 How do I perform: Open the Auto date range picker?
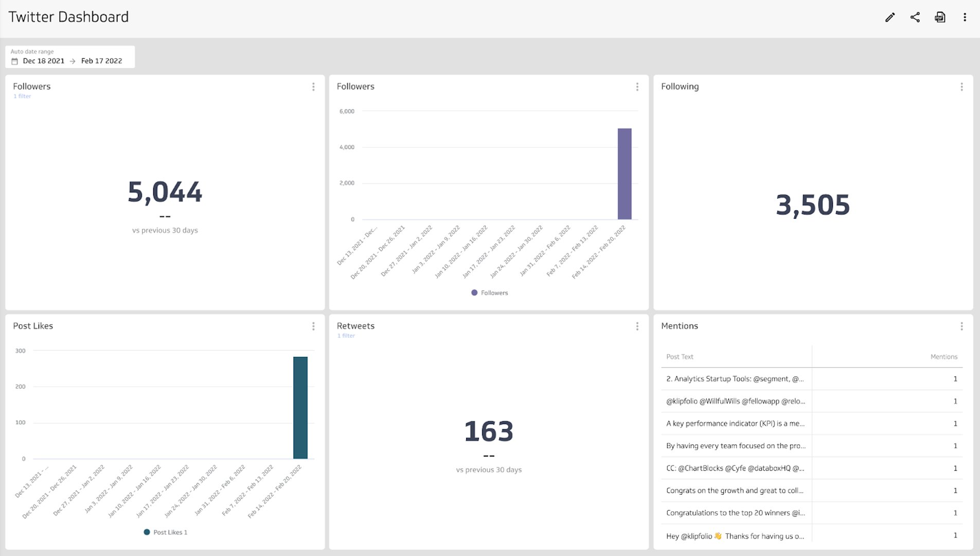click(70, 57)
